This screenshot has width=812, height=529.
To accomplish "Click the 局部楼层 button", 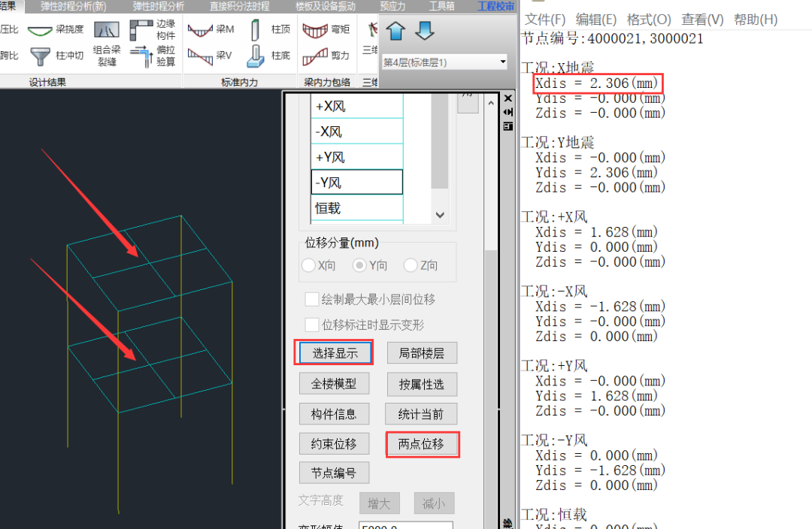I will click(422, 353).
